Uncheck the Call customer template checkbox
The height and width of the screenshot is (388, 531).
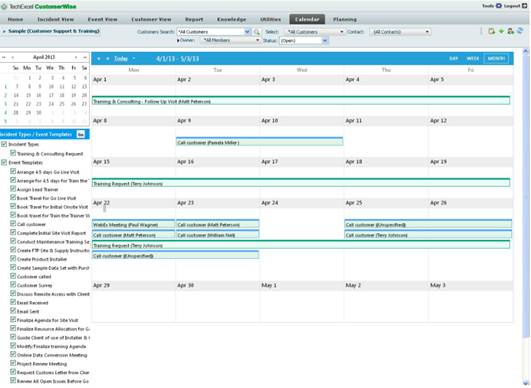pyautogui.click(x=13, y=224)
